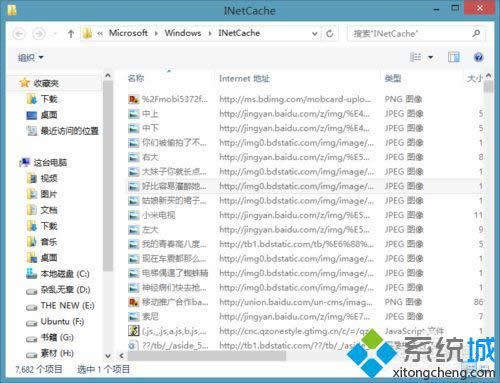Viewport: 500px width, 383px height.
Task: Click the (.js,_.js,a.js JavaScript file icon
Action: click(x=133, y=331)
